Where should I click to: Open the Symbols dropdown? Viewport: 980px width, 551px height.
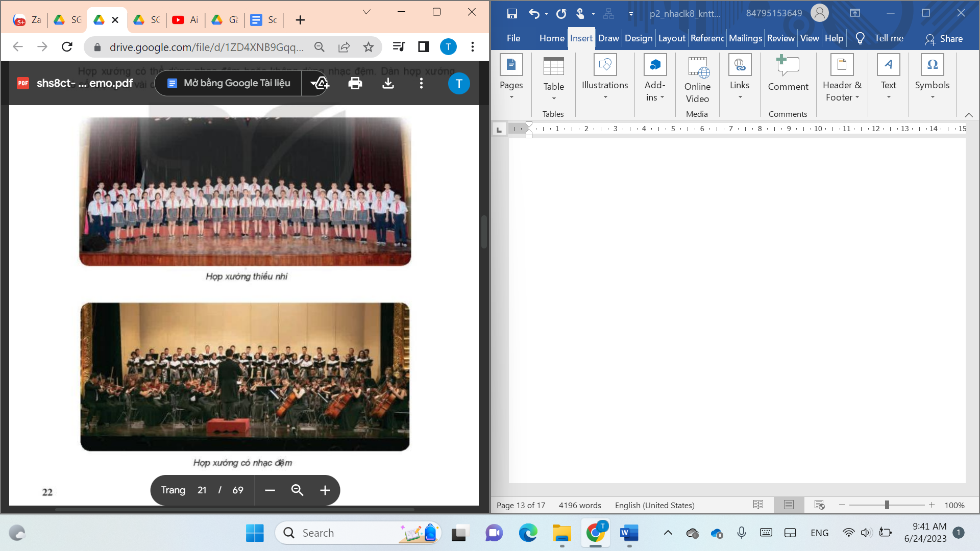point(932,78)
